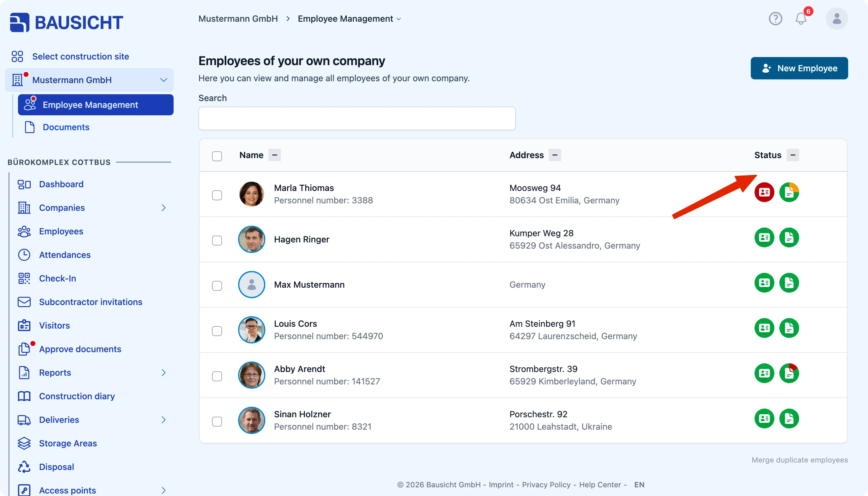Click the Bausicht logo
868x496 pixels.
pos(66,23)
